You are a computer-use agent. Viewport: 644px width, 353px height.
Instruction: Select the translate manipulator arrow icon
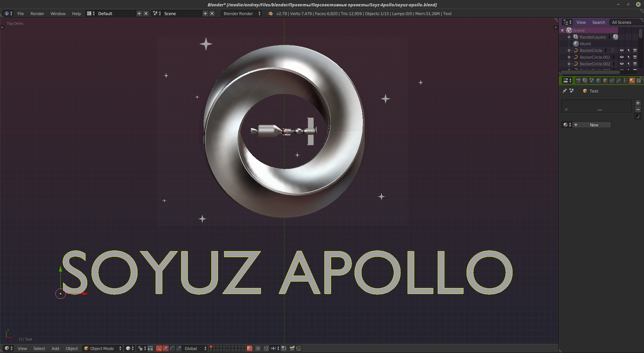click(x=165, y=348)
